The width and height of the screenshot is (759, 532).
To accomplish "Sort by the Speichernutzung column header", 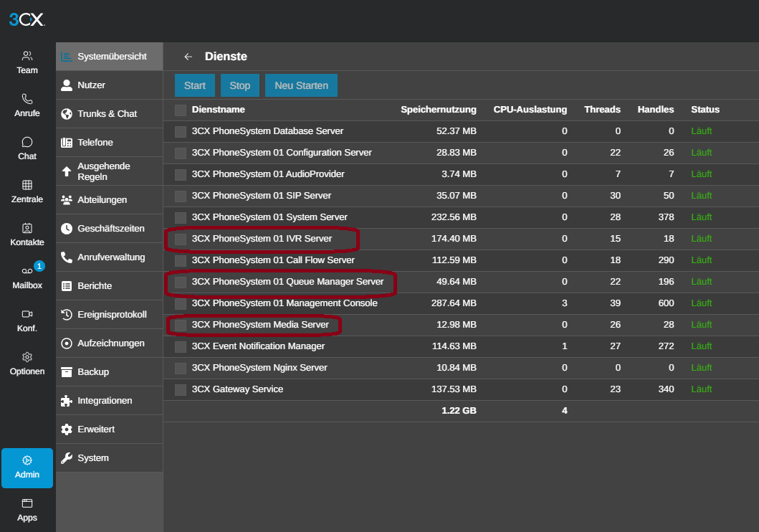I will tap(438, 110).
